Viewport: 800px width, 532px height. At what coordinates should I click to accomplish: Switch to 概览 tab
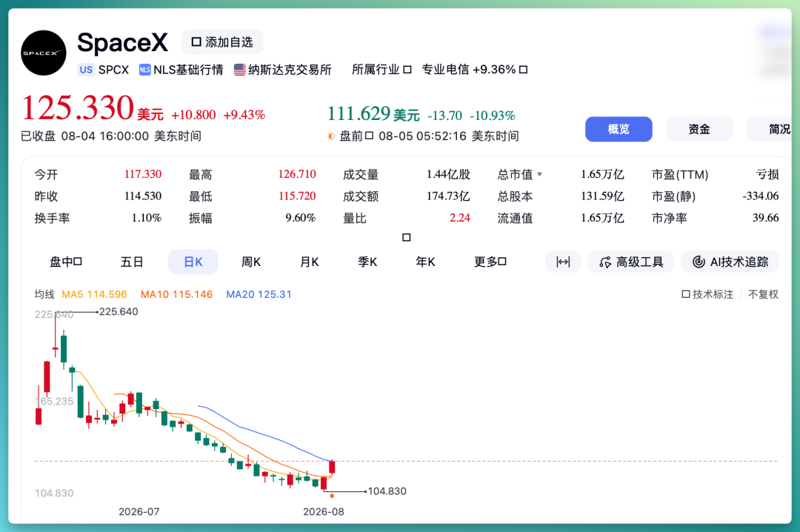(619, 129)
